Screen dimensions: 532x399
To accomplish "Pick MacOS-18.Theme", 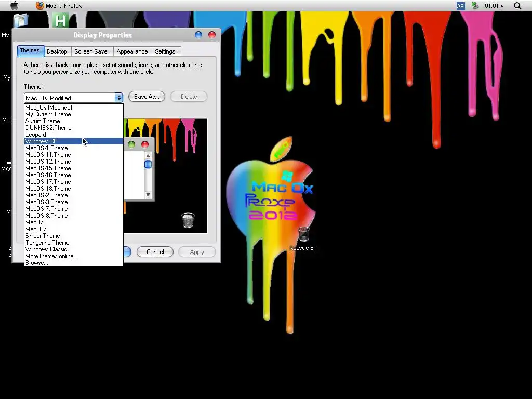I will (x=74, y=189).
